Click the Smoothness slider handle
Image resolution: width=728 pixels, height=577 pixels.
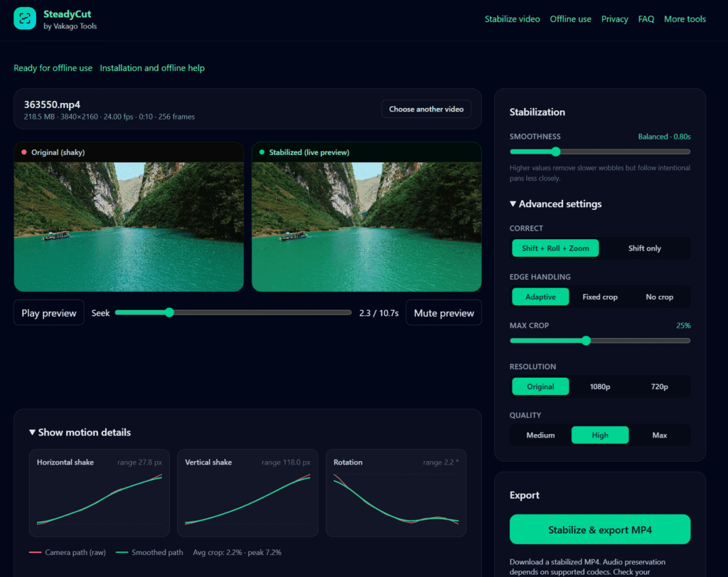point(556,152)
